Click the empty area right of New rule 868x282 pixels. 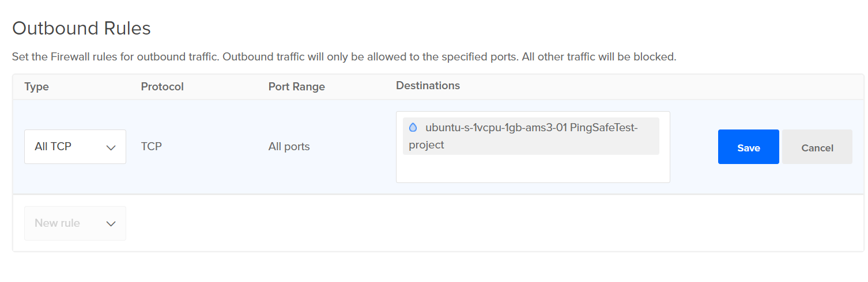tap(461, 223)
